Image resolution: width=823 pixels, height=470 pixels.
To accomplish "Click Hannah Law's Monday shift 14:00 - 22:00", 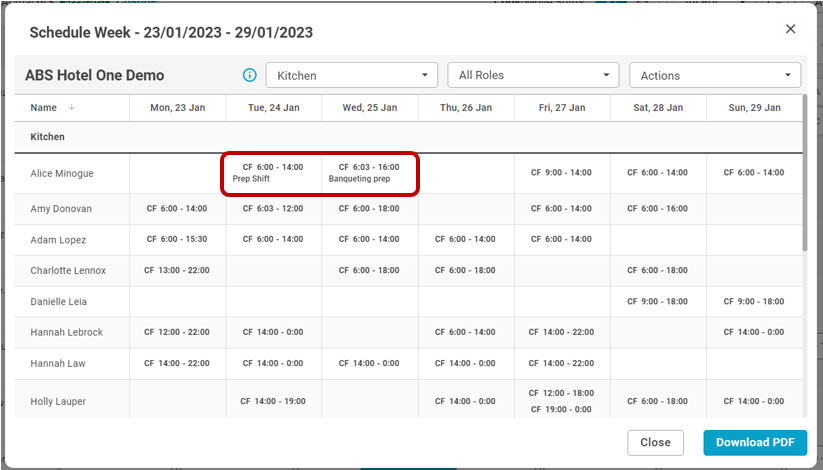I will click(x=177, y=363).
